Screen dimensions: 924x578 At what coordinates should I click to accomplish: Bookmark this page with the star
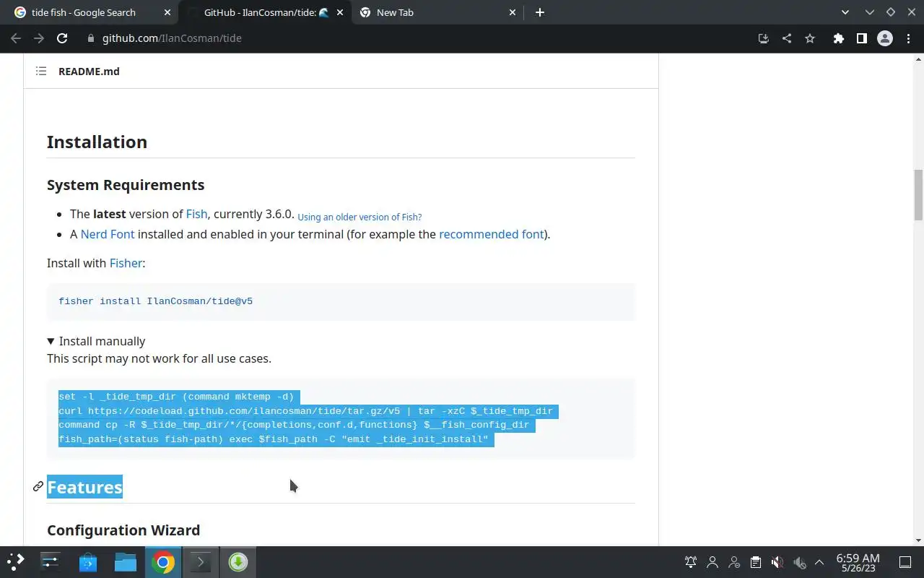[810, 38]
